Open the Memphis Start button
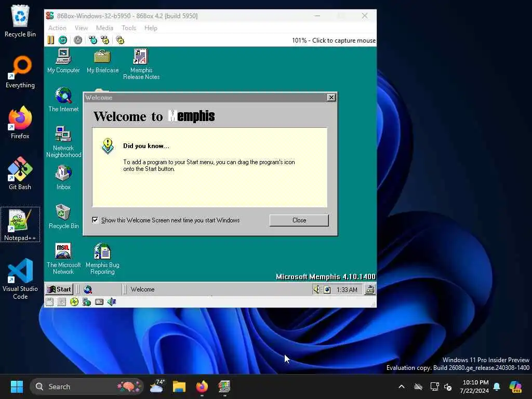Image resolution: width=532 pixels, height=399 pixels. [x=59, y=289]
